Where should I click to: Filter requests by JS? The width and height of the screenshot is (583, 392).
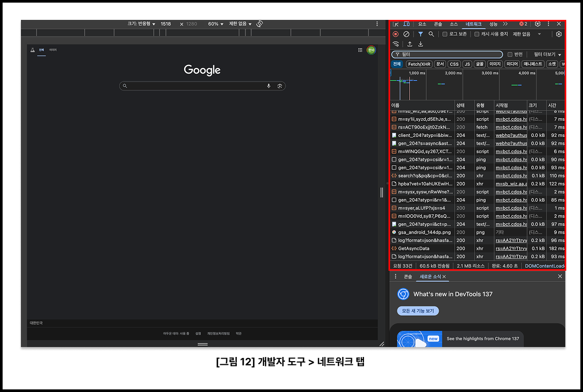coord(467,64)
